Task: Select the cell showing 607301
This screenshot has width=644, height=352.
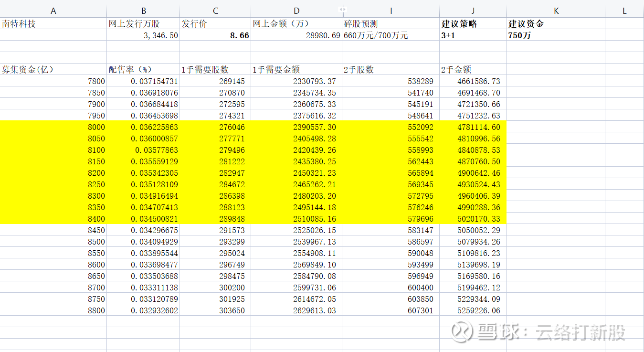Action: [391, 310]
